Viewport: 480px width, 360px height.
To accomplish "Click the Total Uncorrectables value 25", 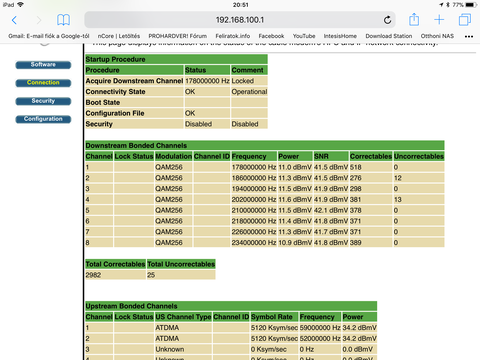I will (181, 275).
